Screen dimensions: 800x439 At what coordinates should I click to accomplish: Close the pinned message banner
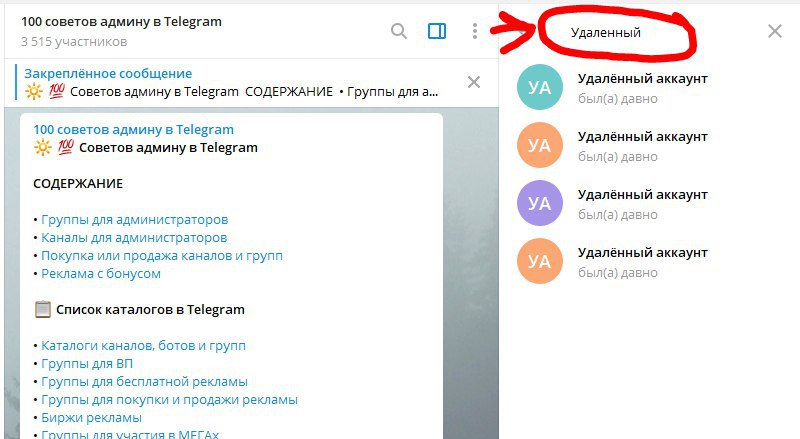click(x=474, y=82)
